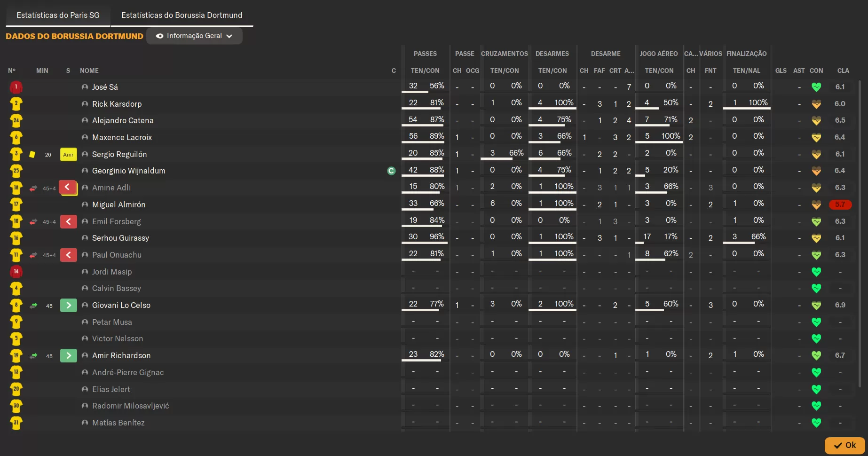This screenshot has width=868, height=456.
Task: Sort by the MIN column header
Action: (42, 71)
